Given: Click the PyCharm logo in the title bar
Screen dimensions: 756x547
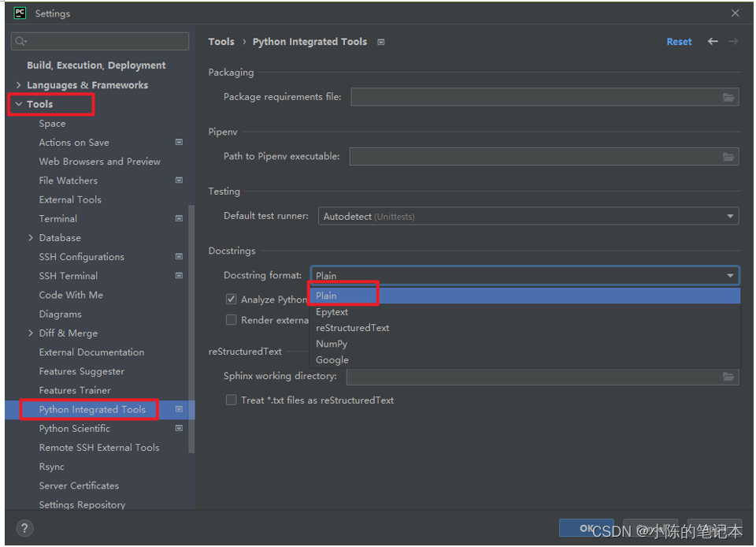Looking at the screenshot, I should tap(20, 13).
